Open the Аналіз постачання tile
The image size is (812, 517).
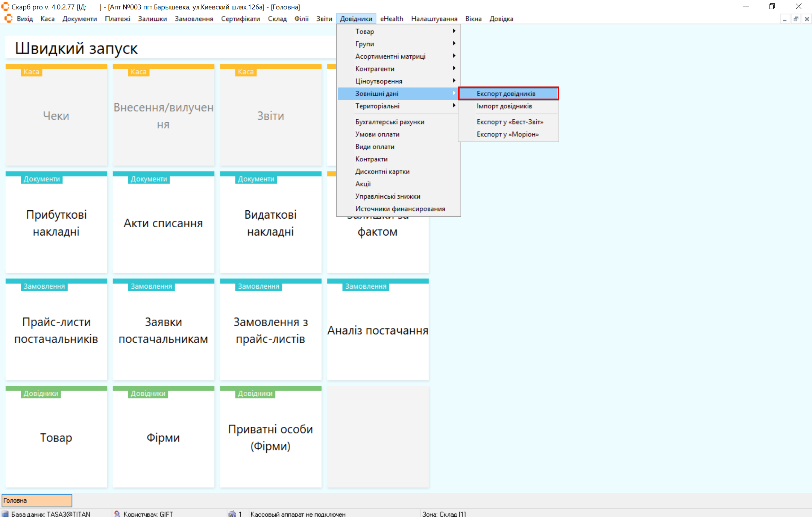pyautogui.click(x=378, y=330)
